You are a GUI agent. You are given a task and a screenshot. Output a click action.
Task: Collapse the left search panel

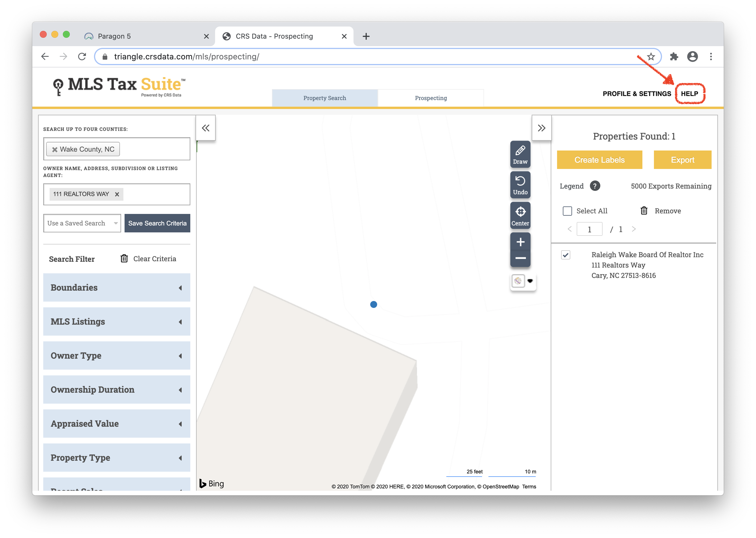coord(205,128)
